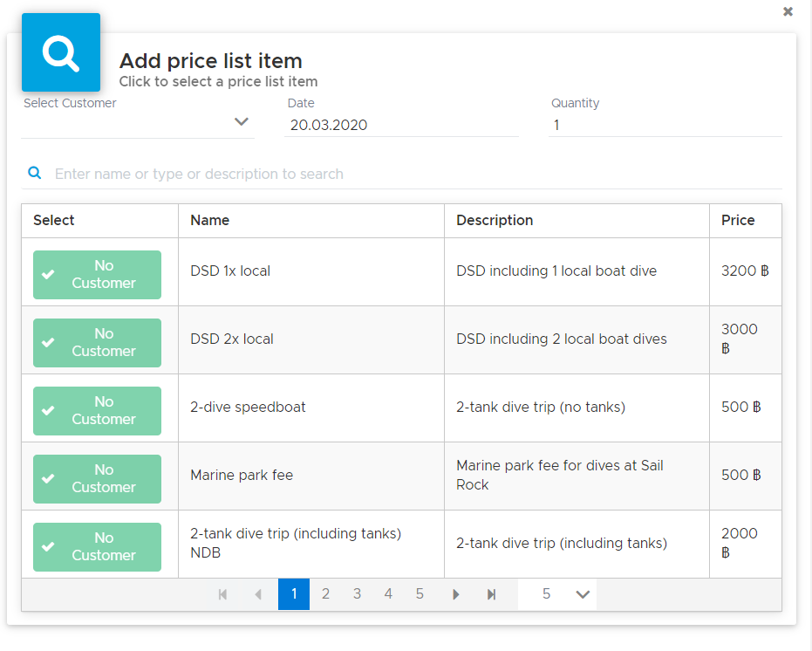Click description 'Marine park fee for dives at Sail Rock'
Image resolution: width=812 pixels, height=651 pixels.
(x=560, y=475)
